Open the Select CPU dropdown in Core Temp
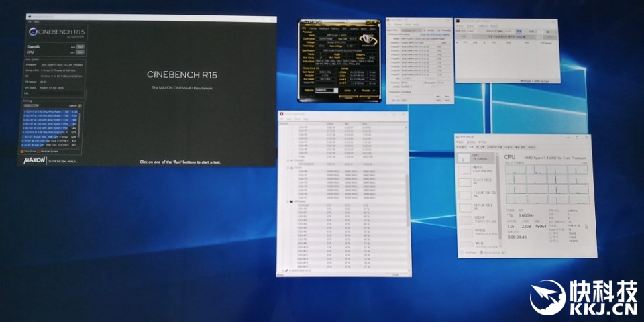 pos(411,30)
